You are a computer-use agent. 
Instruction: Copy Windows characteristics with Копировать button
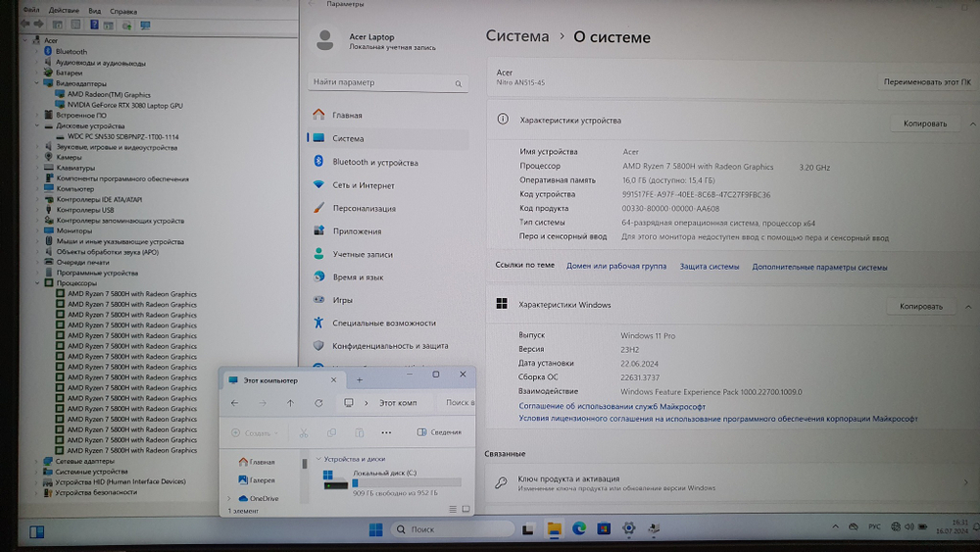920,306
